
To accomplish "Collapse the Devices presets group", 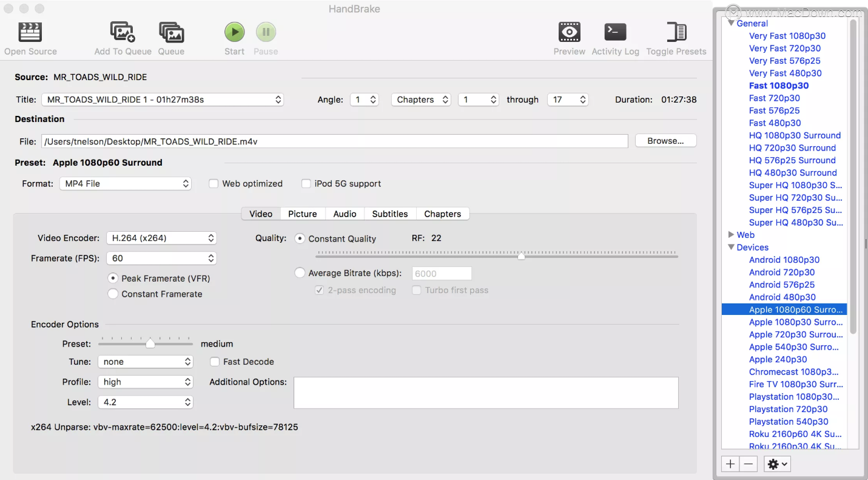I will 731,248.
